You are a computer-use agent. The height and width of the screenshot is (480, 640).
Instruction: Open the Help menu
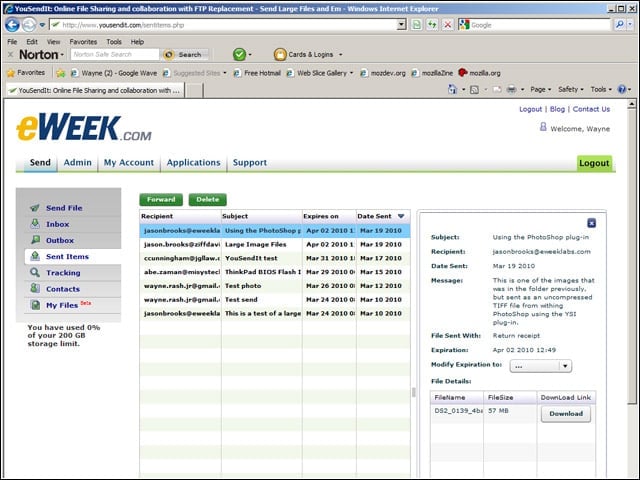tap(137, 42)
